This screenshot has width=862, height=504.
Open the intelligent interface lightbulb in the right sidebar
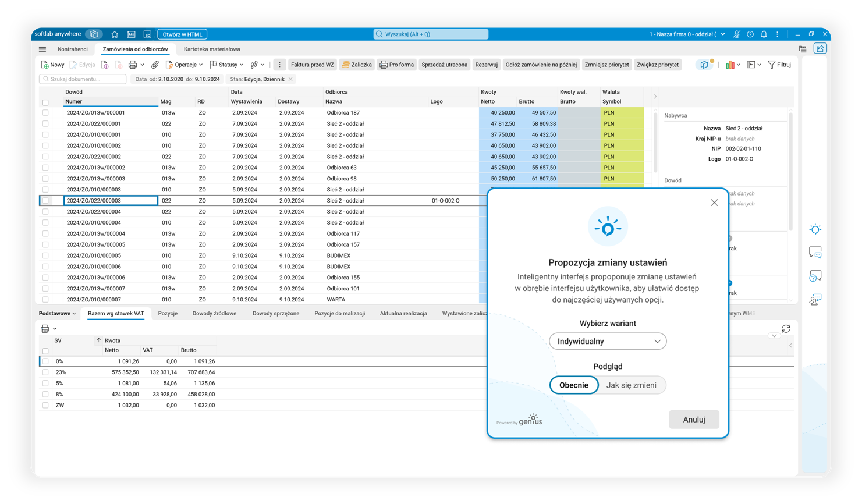(815, 229)
